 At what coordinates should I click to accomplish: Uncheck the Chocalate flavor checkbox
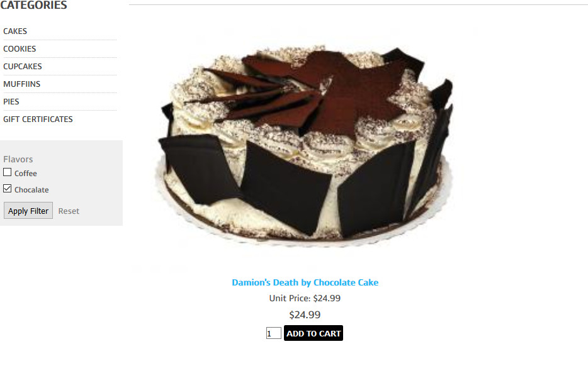tap(7, 189)
